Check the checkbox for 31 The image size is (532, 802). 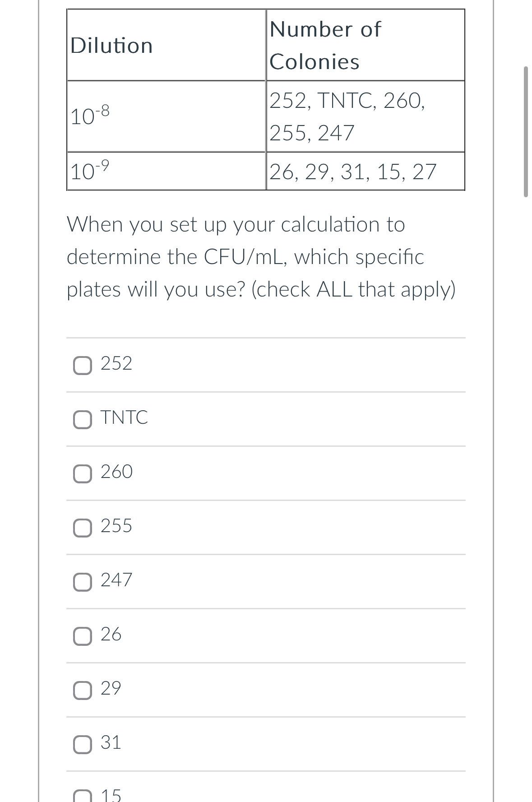click(x=82, y=744)
